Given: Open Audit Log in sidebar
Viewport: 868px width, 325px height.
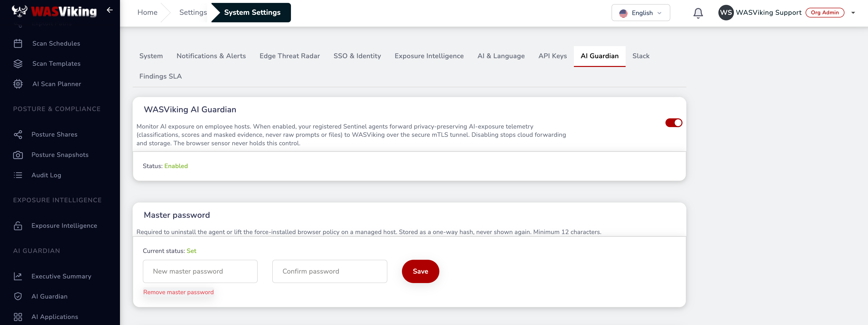Looking at the screenshot, I should point(46,175).
